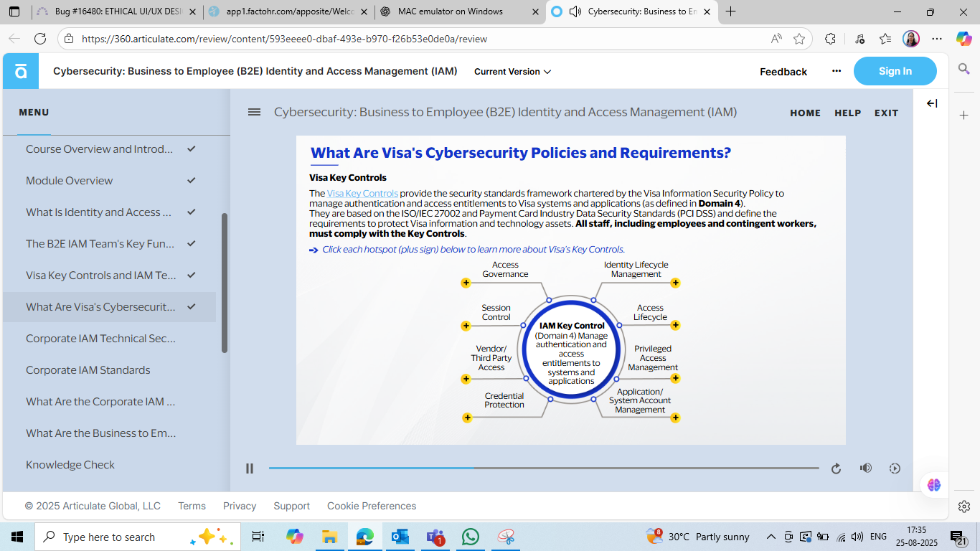This screenshot has width=980, height=551.
Task: Click the browser address bar URL
Action: [x=284, y=39]
